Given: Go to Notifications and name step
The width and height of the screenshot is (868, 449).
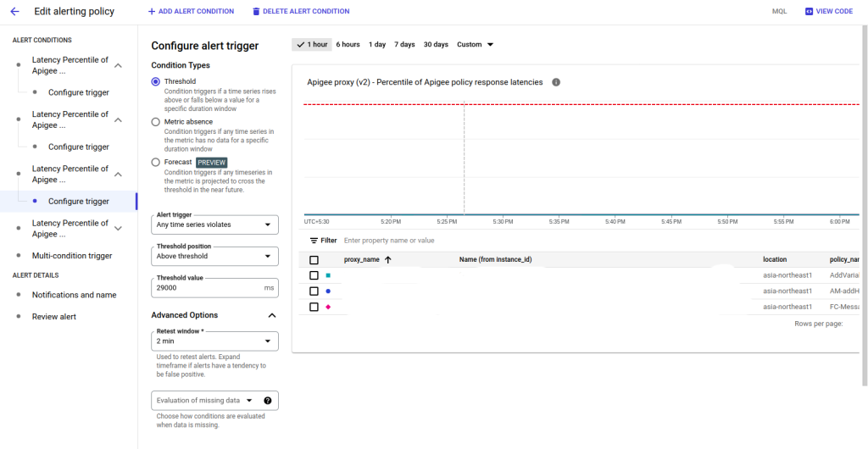Looking at the screenshot, I should 75,296.
